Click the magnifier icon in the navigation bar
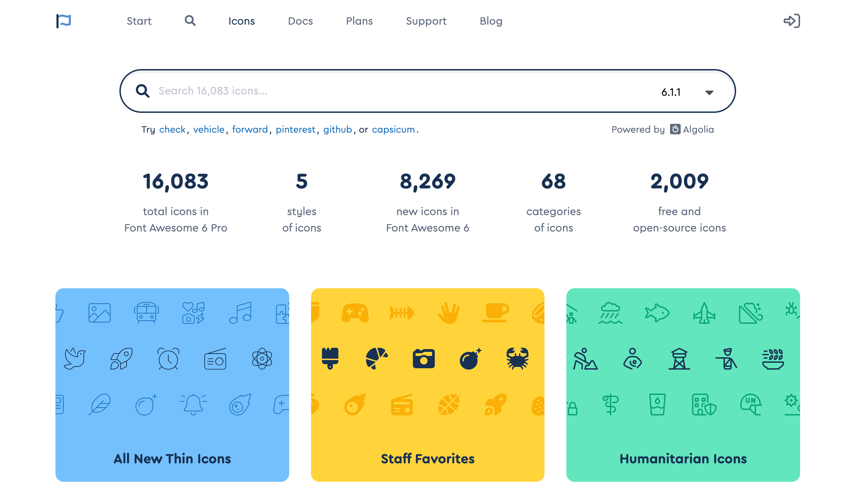Screen dimensions: 861x504 tap(190, 21)
